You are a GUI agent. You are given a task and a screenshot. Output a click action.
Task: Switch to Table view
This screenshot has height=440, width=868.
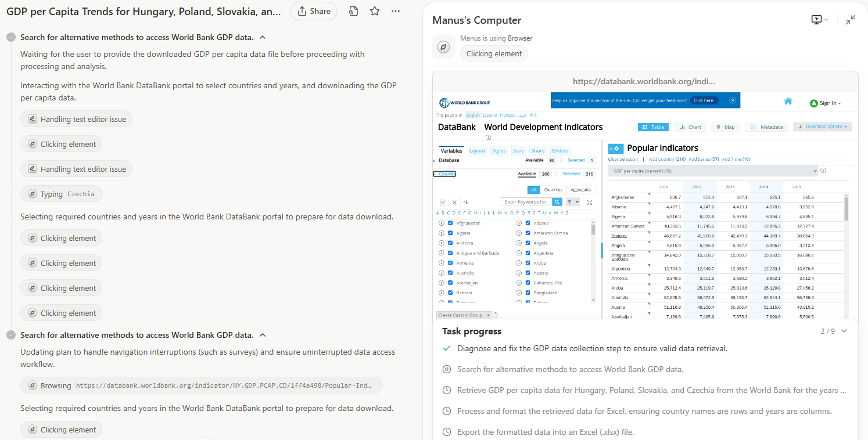pyautogui.click(x=654, y=127)
